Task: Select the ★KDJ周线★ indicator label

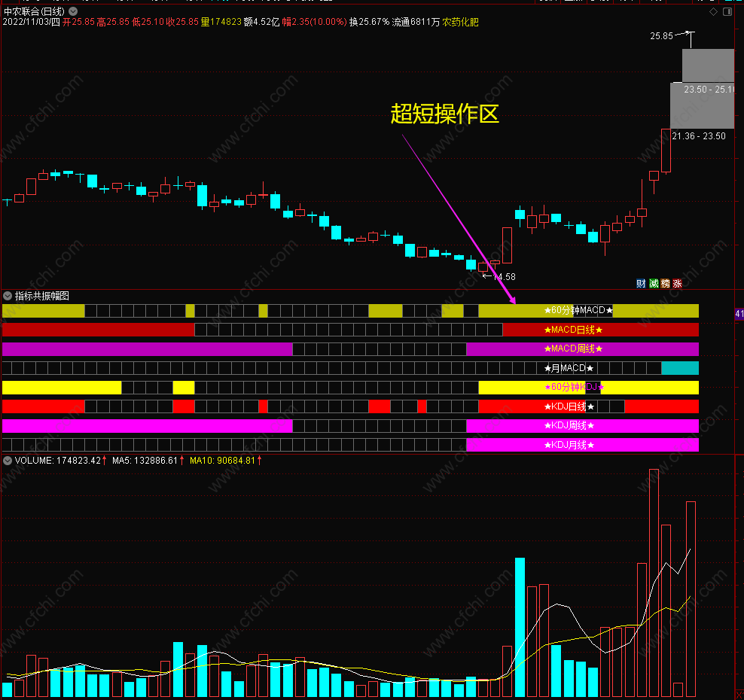Action: coord(569,425)
